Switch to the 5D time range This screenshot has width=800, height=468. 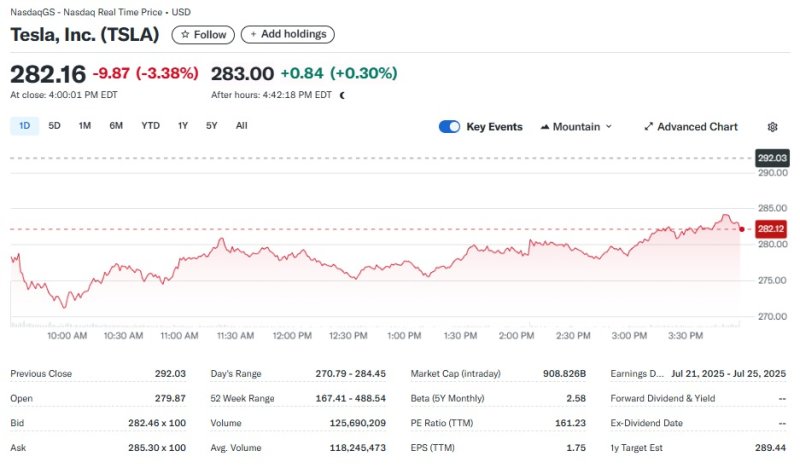(54, 126)
